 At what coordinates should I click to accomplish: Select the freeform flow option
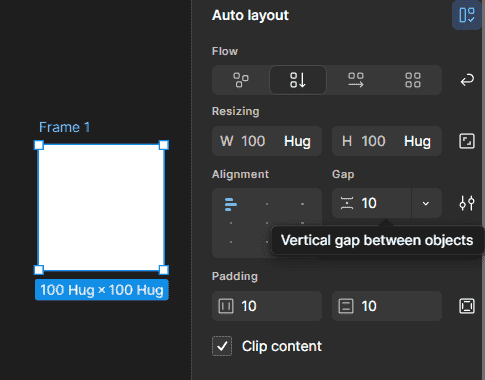241,80
